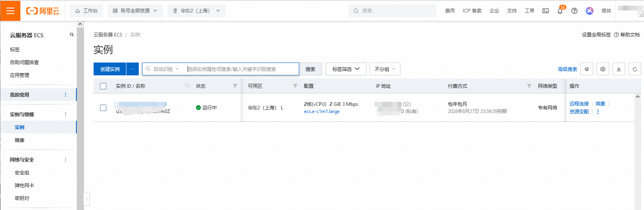Open more row actions vertical dots
644x210 pixels.
pos(598,111)
